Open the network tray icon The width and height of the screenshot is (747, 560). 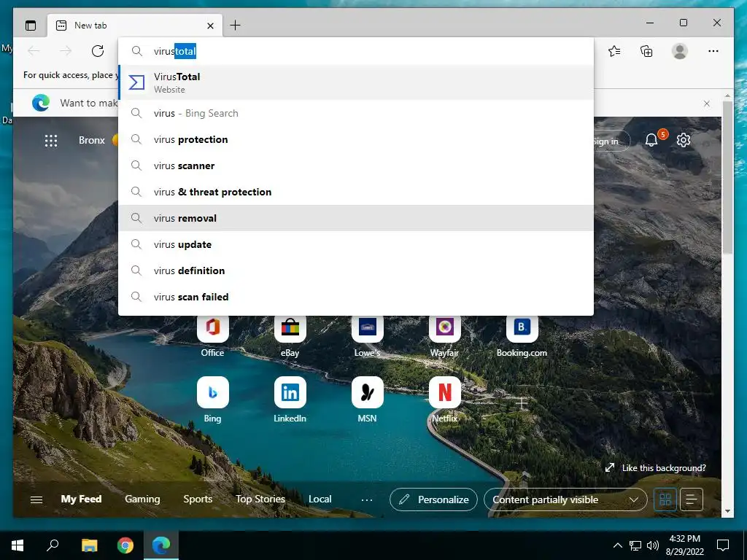coord(635,545)
